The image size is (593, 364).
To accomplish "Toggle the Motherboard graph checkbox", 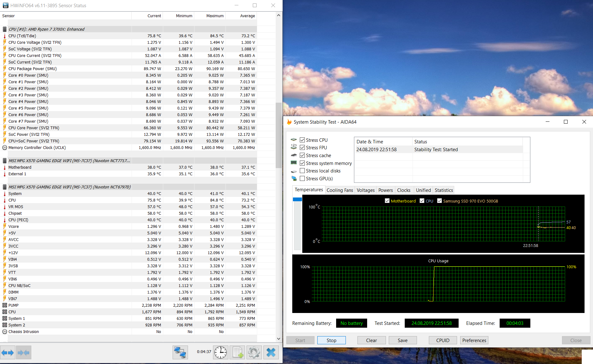I will [387, 201].
